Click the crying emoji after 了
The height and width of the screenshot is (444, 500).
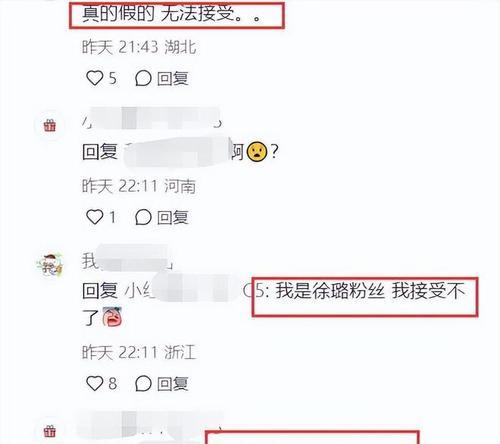click(x=112, y=317)
